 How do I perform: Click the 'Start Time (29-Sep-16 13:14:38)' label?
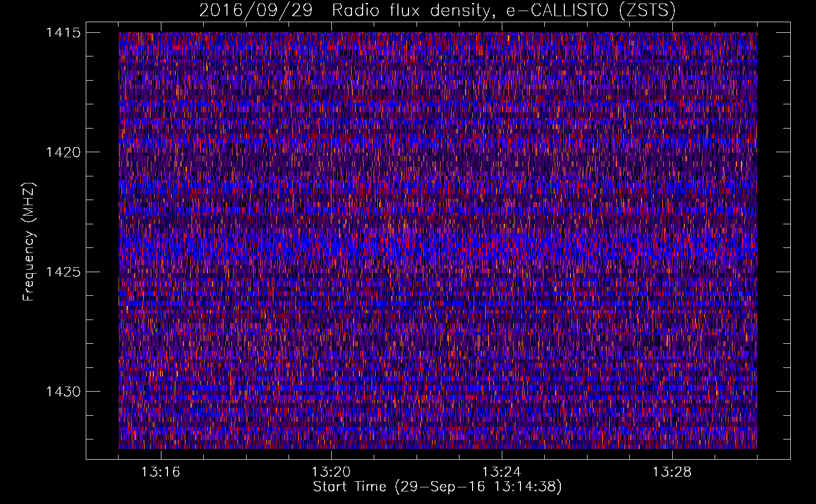click(x=437, y=487)
